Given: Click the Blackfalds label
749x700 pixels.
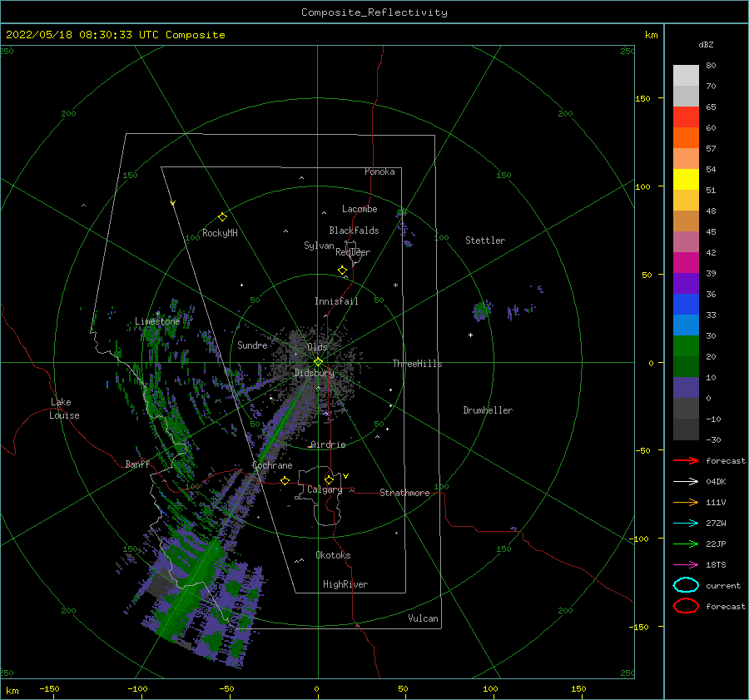Looking at the screenshot, I should [354, 231].
